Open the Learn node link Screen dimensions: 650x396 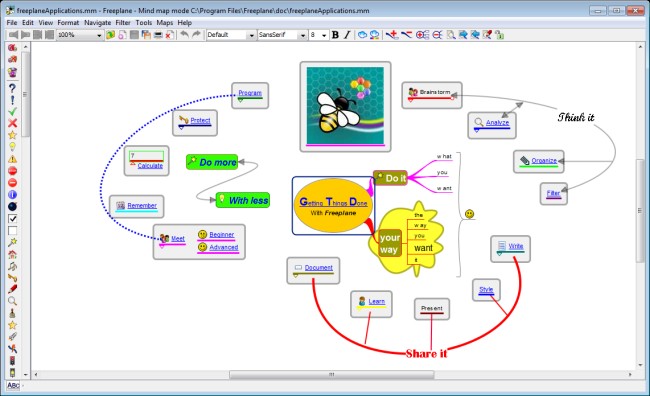click(376, 301)
